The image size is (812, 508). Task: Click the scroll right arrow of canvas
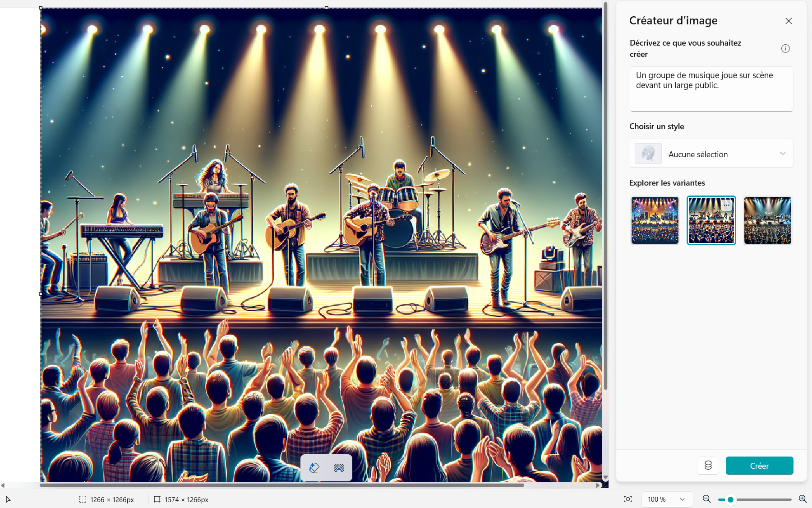pos(598,485)
